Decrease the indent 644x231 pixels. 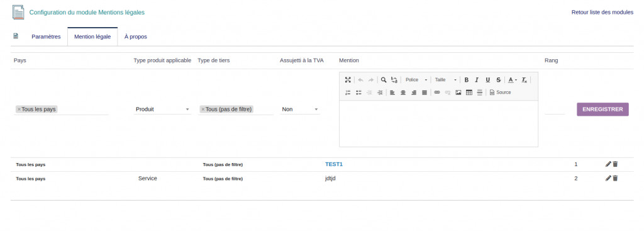coord(369,93)
